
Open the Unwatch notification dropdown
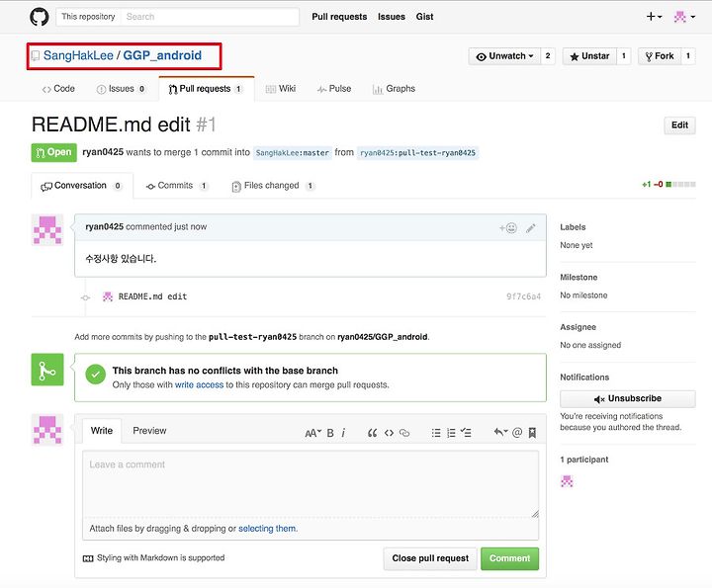tap(504, 56)
